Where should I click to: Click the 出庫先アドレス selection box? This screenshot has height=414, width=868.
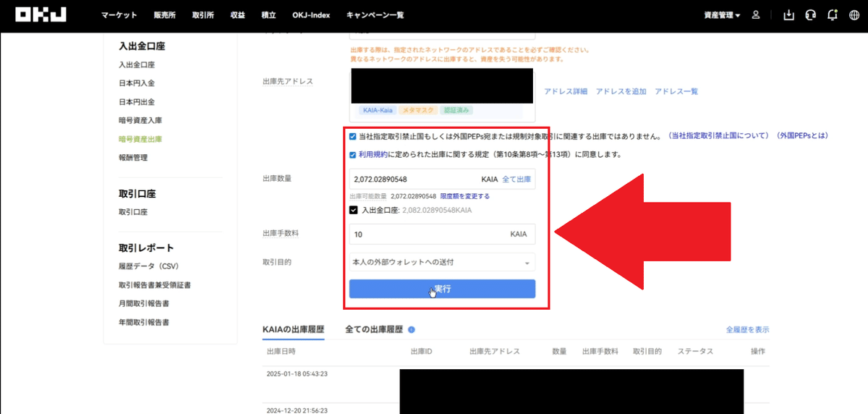click(x=442, y=94)
